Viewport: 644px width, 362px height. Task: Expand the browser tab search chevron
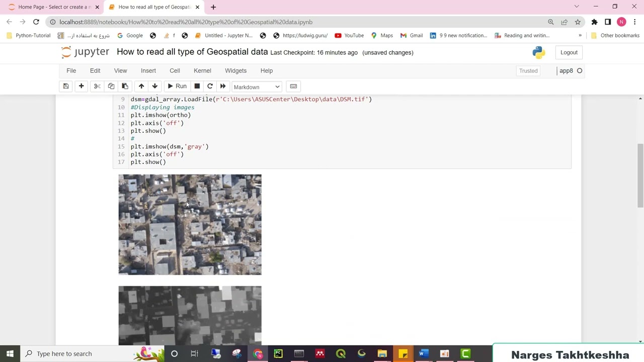point(577,7)
